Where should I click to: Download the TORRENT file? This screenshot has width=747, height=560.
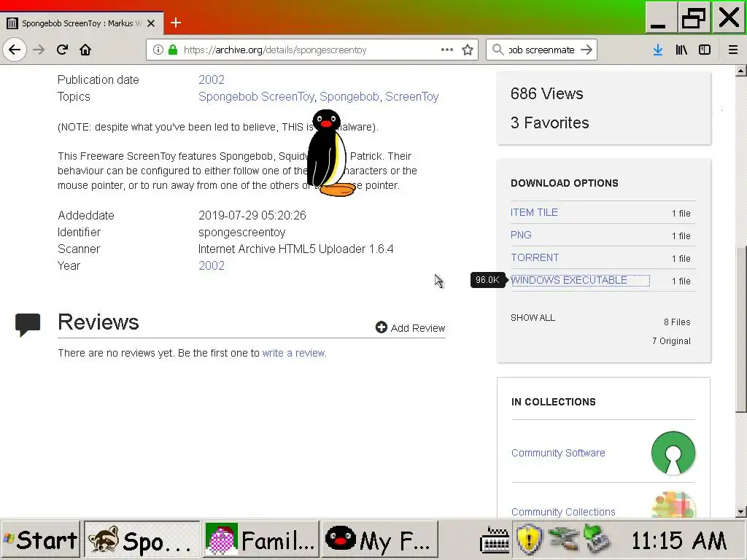tap(535, 257)
